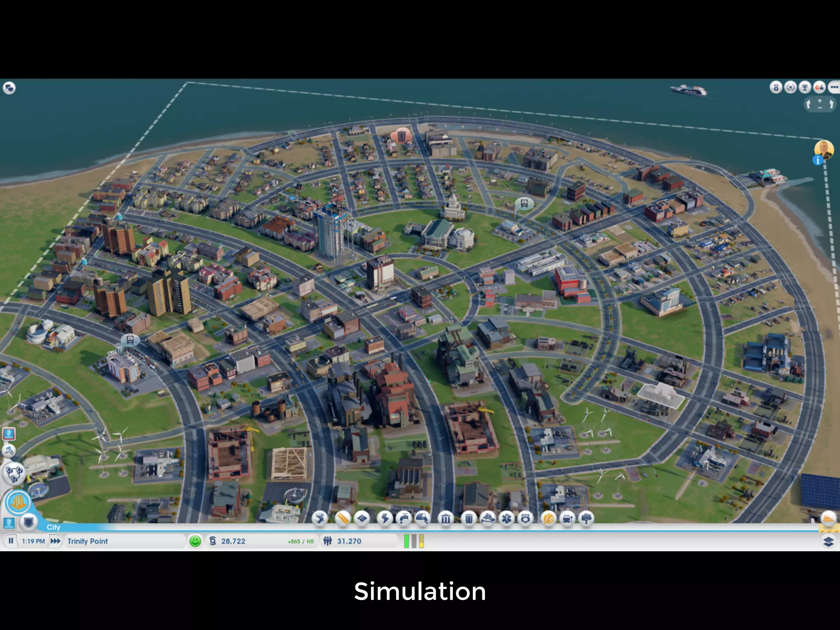
Task: Open the friends and recording icon
Action: click(819, 87)
